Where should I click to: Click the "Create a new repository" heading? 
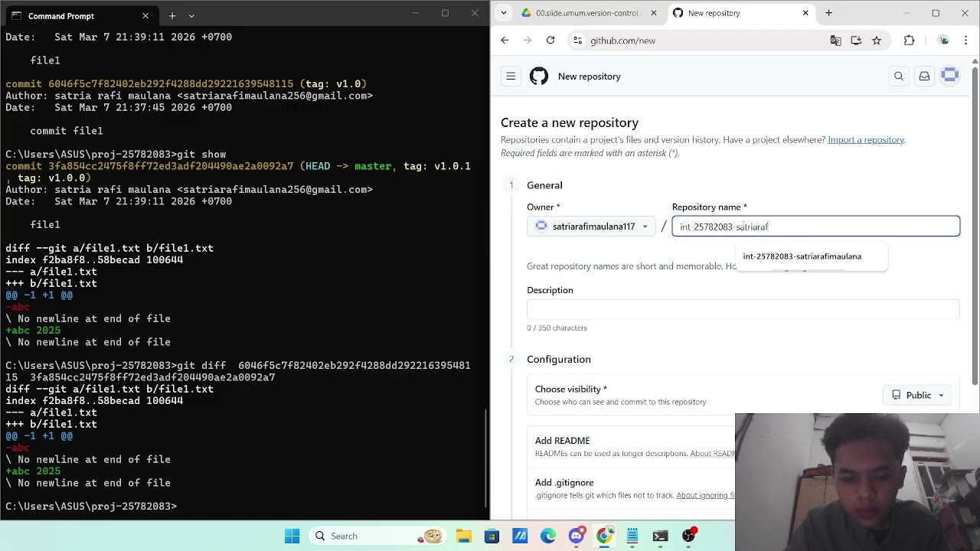click(570, 122)
